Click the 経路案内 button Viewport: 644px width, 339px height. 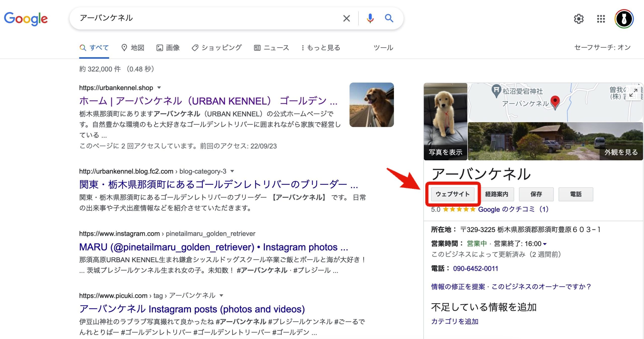[497, 194]
